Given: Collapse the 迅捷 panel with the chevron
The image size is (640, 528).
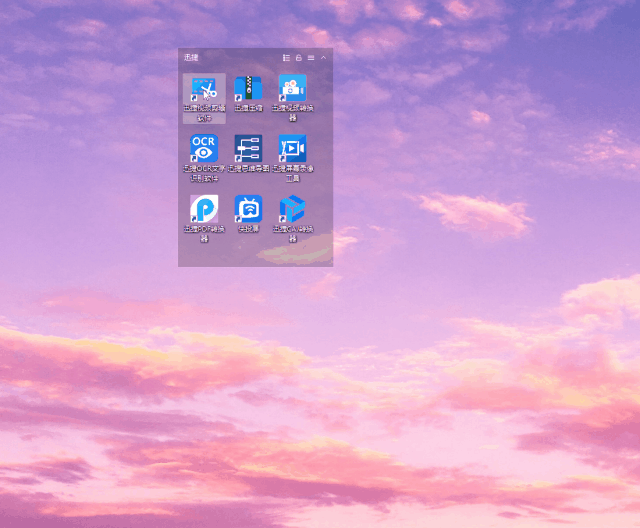Looking at the screenshot, I should click(x=323, y=58).
